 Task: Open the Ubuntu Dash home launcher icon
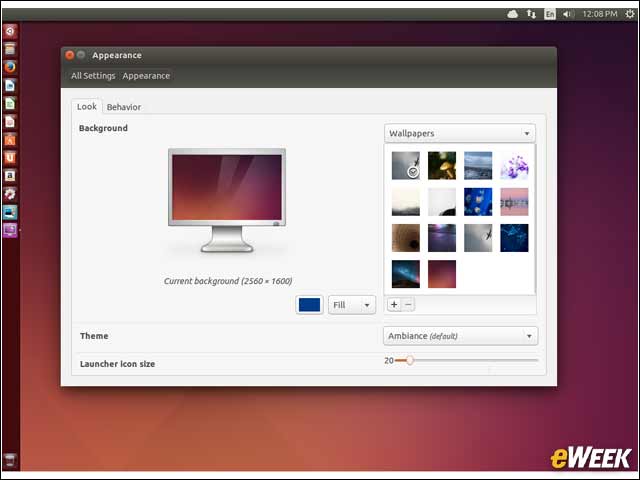point(10,31)
